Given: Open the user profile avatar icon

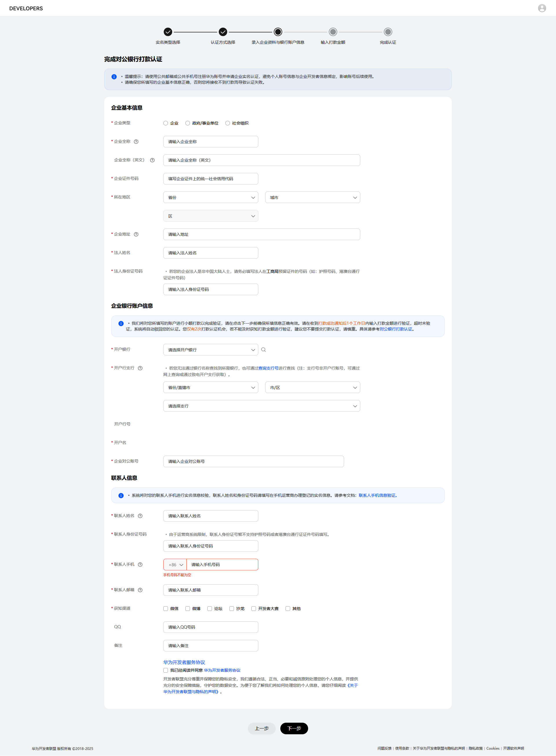Looking at the screenshot, I should (542, 8).
